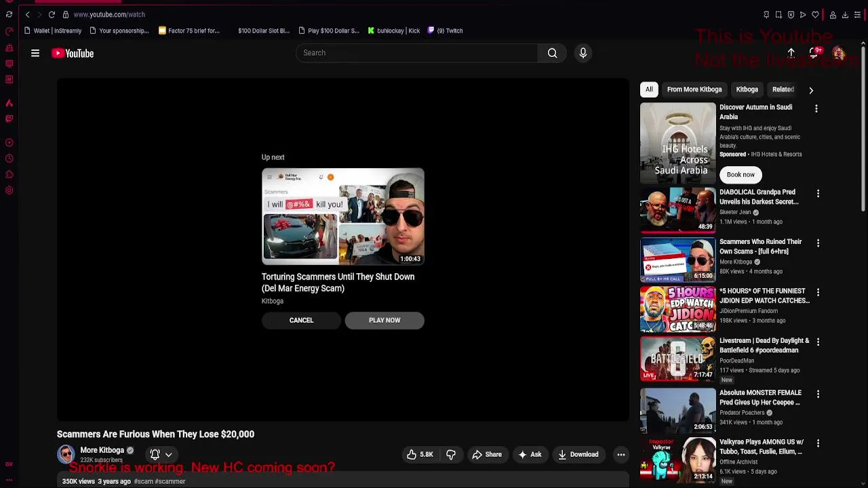This screenshot has width=868, height=488.
Task: Open Factor 75 brief bookmark
Action: (189, 30)
